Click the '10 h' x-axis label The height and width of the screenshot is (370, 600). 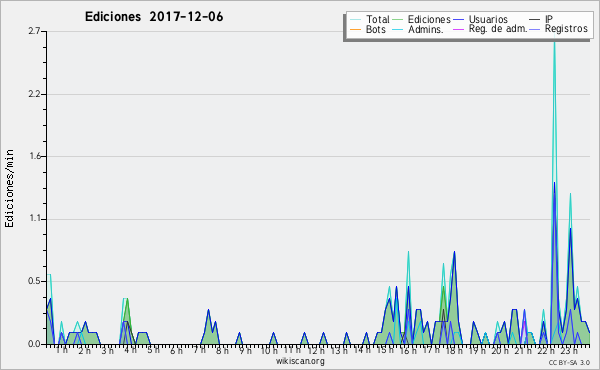269,350
